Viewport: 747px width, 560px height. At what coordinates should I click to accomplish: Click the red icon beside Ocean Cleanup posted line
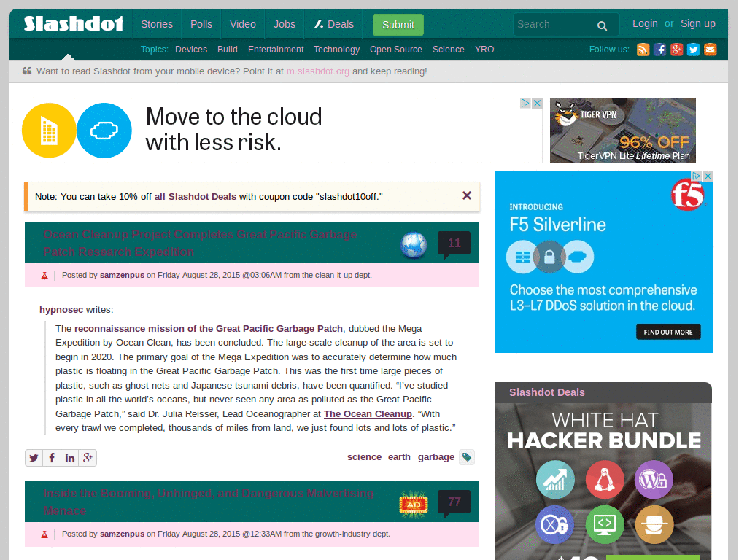[x=44, y=275]
